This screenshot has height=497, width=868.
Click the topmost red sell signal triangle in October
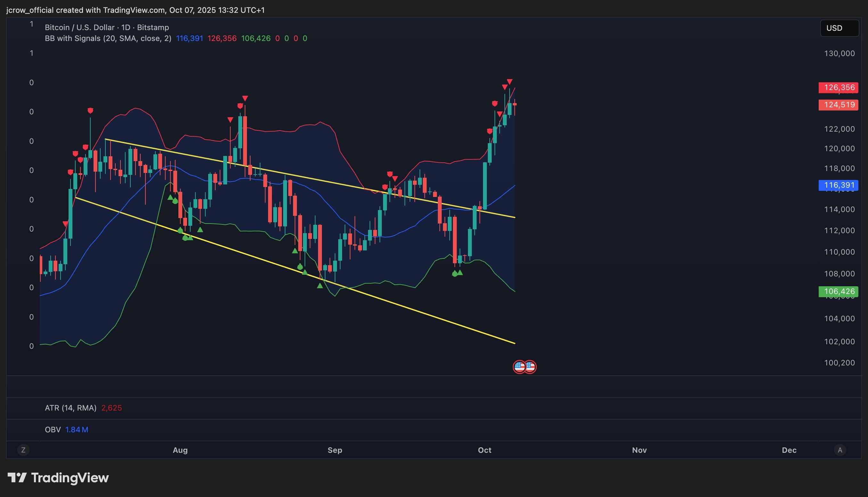[510, 82]
